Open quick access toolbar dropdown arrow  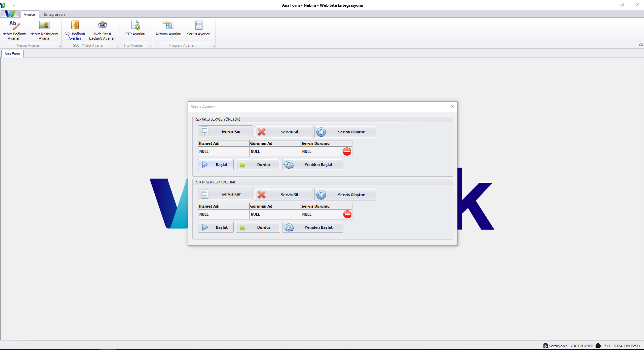(14, 5)
